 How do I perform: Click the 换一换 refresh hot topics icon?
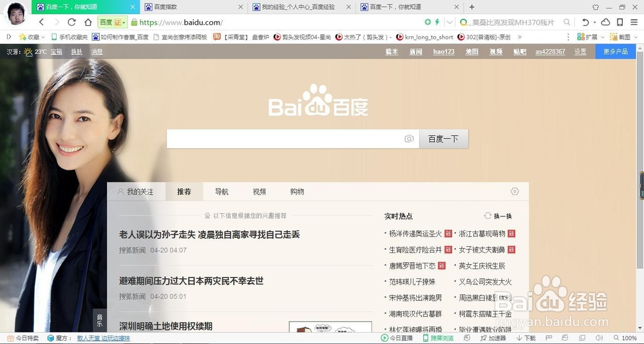tap(488, 216)
